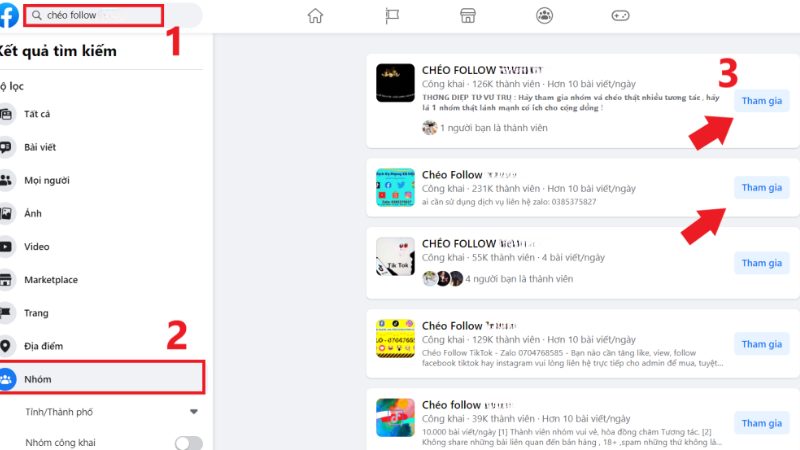The image size is (800, 450).
Task: Join the 126K-member CHÉO FOLLOW group
Action: [762, 101]
